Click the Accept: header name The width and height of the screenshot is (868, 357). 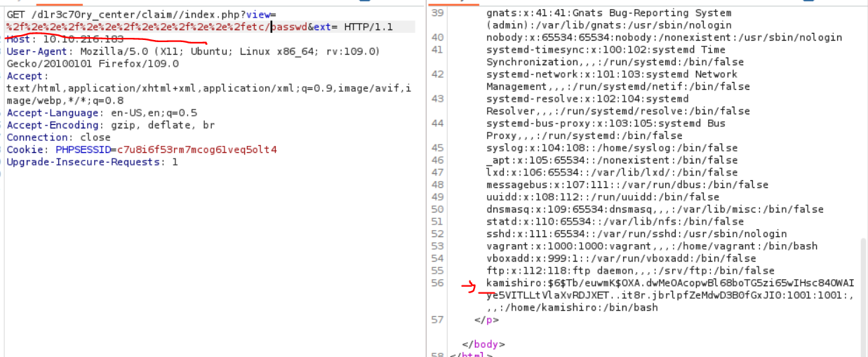coord(27,76)
